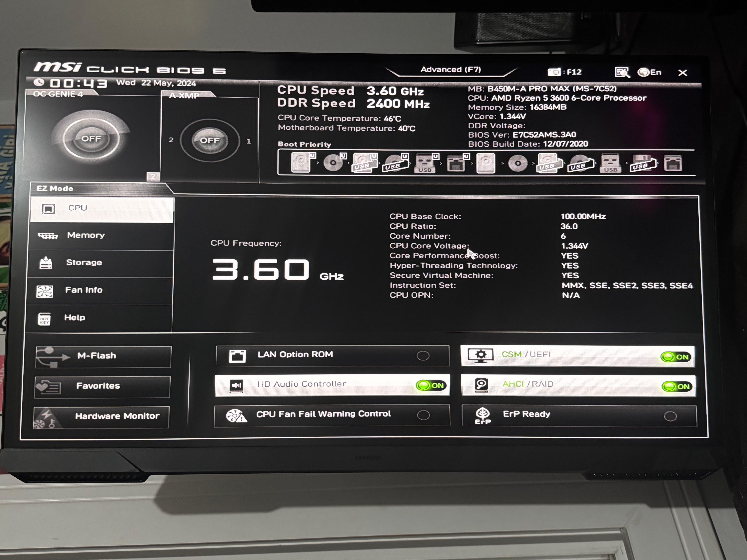Click the BIOS Ver E7C52AMS.3A0 text
Viewport: 747px width, 560px height.
click(x=522, y=135)
